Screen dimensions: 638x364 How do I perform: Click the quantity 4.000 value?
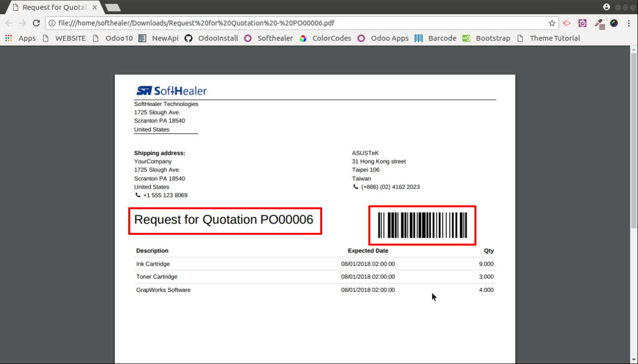click(486, 290)
